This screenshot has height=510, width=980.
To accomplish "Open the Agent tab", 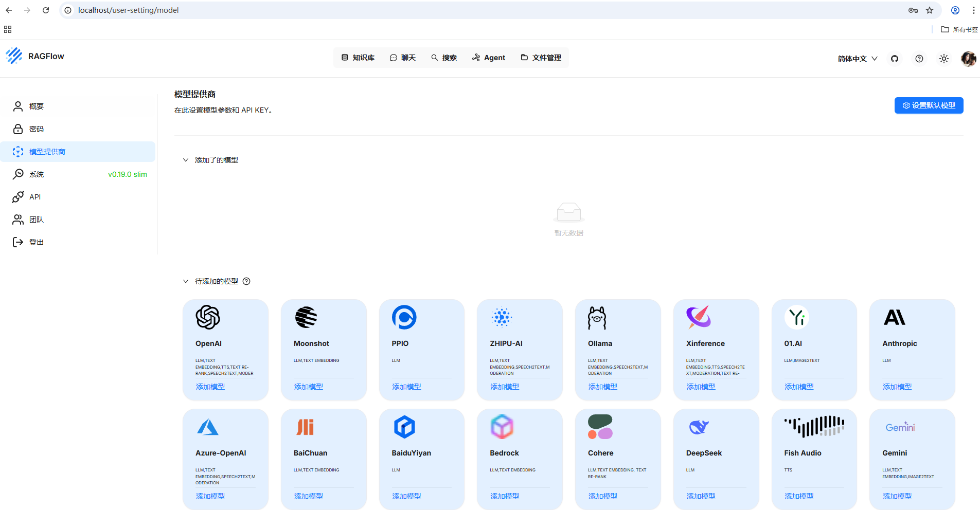I will 489,58.
